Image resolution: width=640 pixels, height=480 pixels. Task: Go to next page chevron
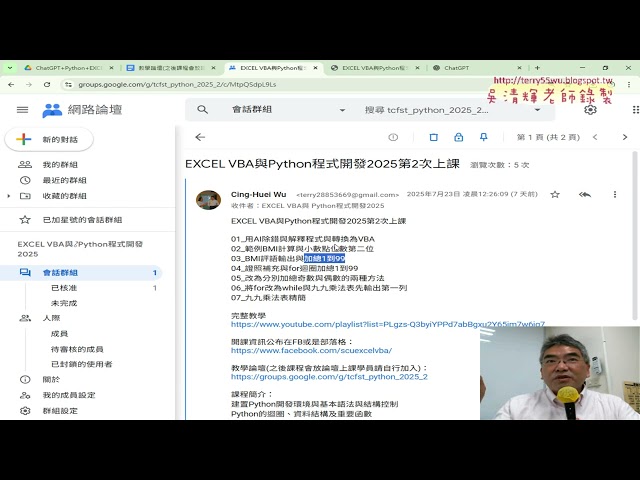point(624,137)
